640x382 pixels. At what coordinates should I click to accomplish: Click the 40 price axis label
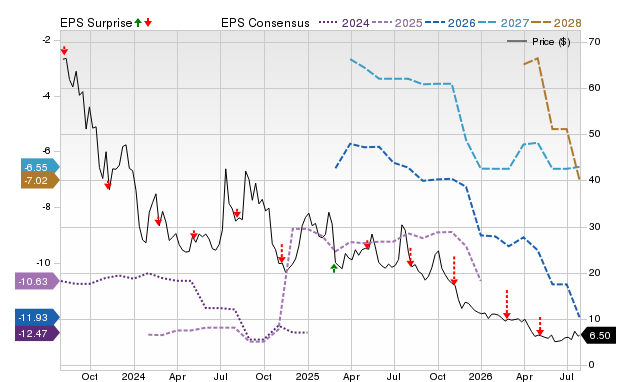click(x=594, y=180)
